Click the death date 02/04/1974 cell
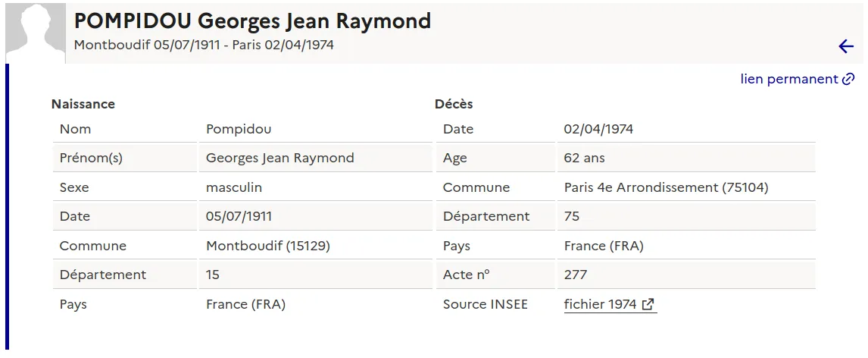868x358 pixels. point(598,129)
